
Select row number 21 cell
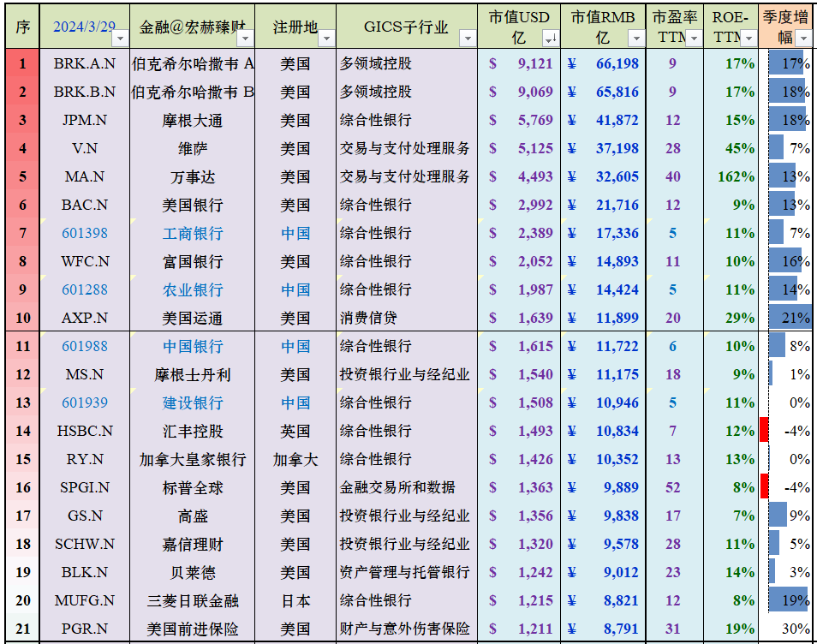[22, 629]
